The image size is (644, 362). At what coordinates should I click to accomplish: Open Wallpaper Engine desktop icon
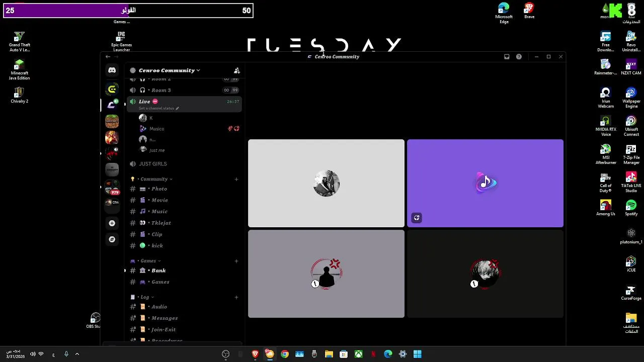pos(631,98)
